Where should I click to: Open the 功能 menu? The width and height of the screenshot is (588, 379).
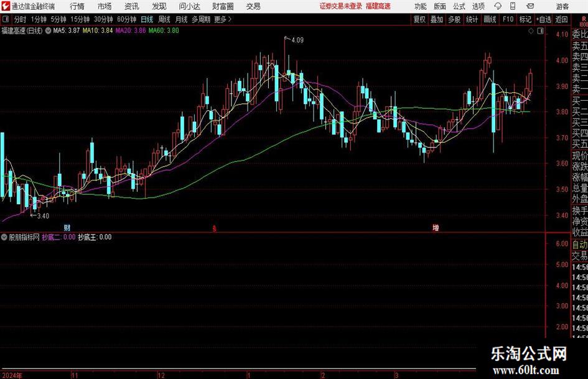point(421,6)
